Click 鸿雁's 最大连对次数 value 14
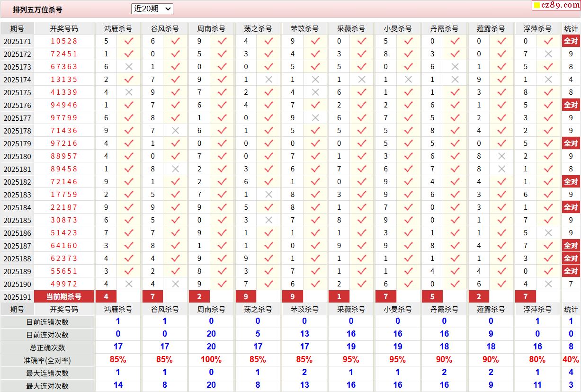Screen dimensions: 581x392 click(x=118, y=385)
